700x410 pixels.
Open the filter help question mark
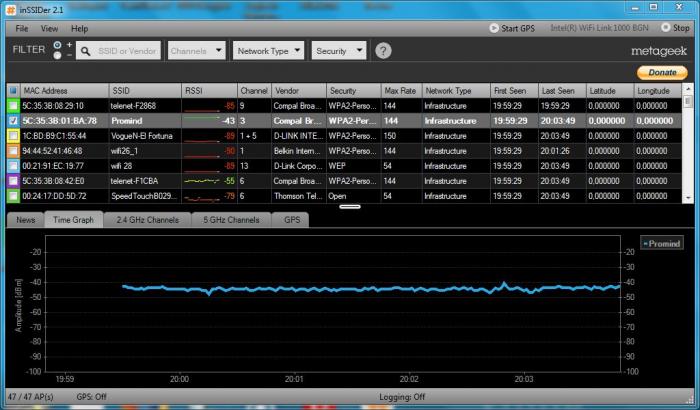(x=383, y=51)
